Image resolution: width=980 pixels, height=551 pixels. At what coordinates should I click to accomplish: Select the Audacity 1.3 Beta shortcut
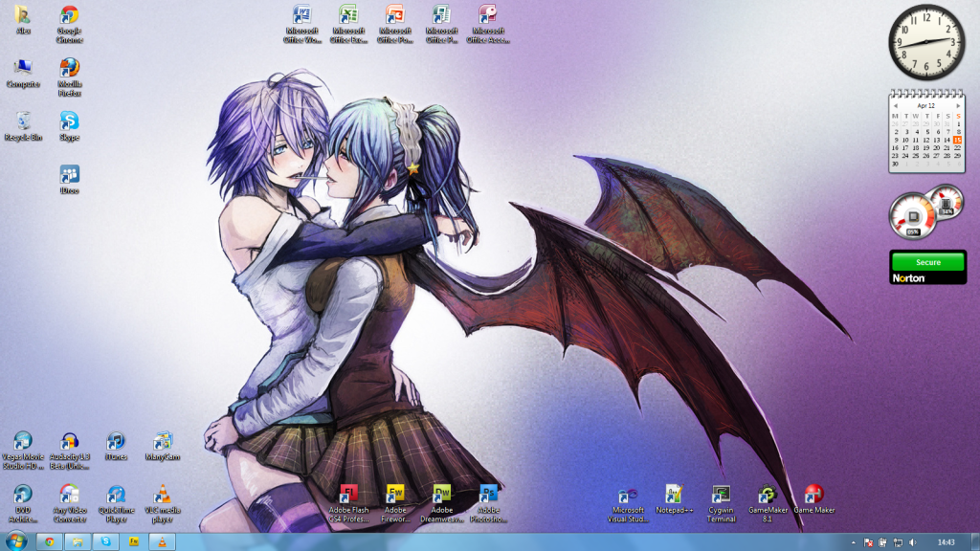69,451
